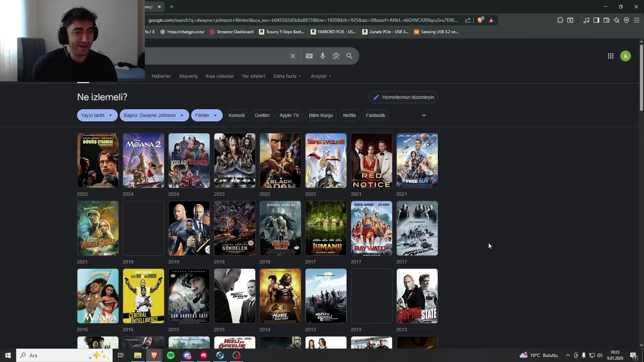Open the Sanning USB 3.2 bookmark

click(x=436, y=32)
